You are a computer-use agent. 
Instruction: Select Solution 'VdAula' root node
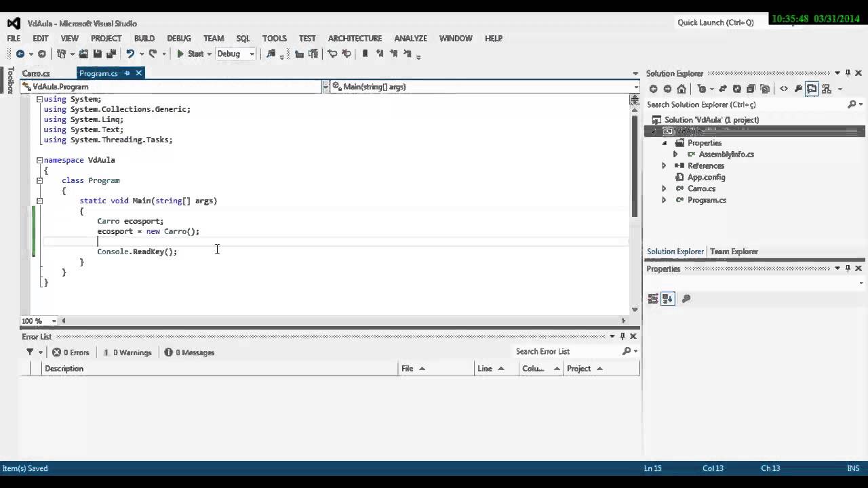(x=711, y=120)
